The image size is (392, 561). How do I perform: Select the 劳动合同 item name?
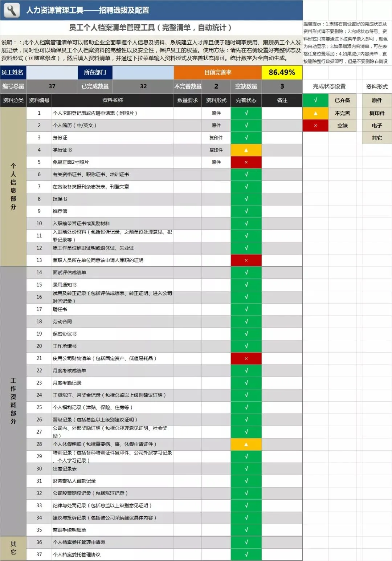[x=62, y=322]
